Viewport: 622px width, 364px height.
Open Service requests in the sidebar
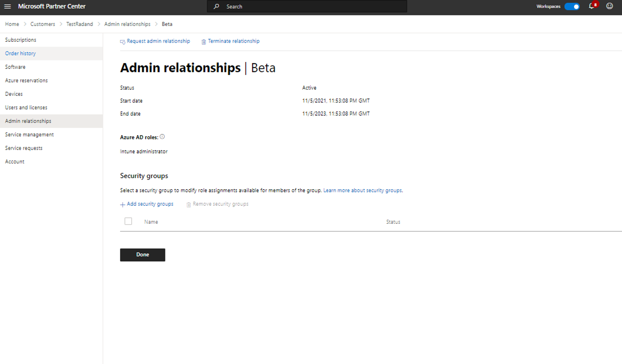[x=51, y=148]
